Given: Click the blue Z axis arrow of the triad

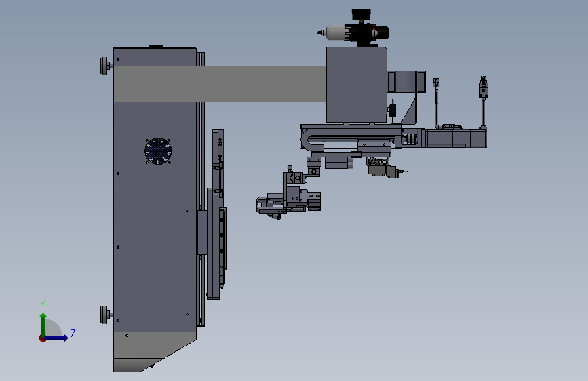Looking at the screenshot, I should click(x=56, y=338).
